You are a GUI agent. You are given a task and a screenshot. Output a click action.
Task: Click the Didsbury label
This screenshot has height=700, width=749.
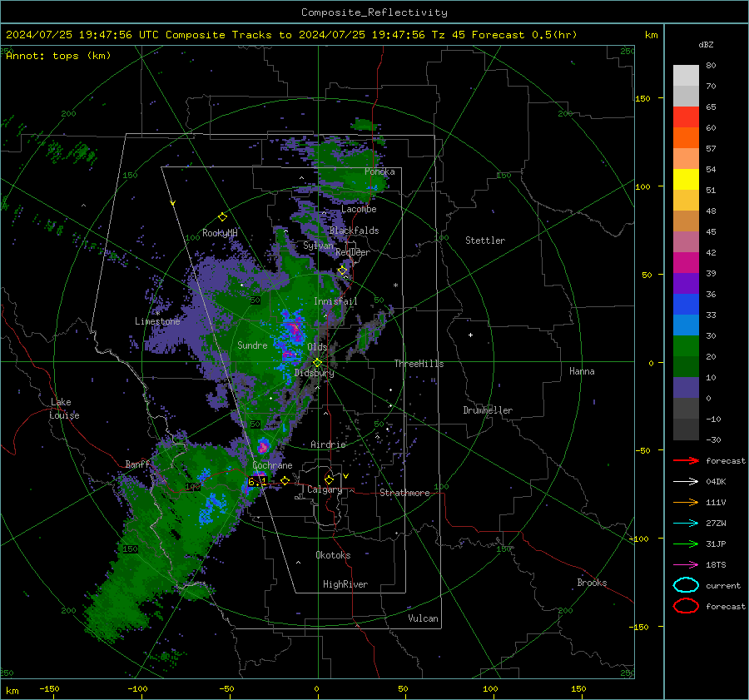[314, 373]
